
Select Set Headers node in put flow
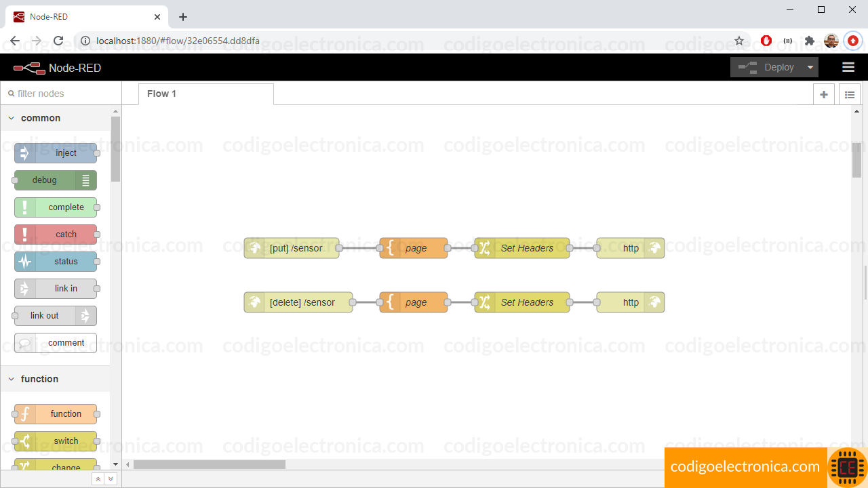click(522, 248)
